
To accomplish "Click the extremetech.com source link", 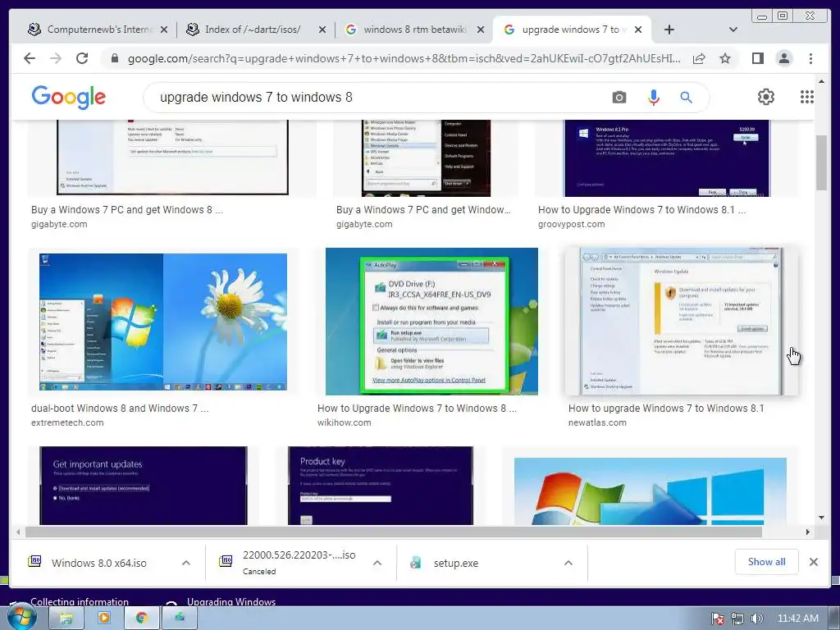I will click(x=67, y=422).
